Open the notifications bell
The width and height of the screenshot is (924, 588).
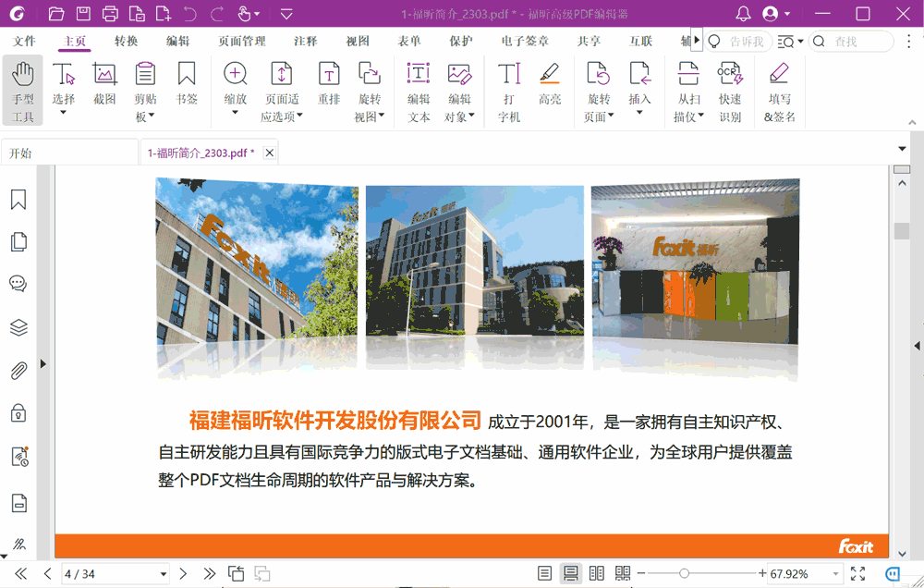pos(743,14)
